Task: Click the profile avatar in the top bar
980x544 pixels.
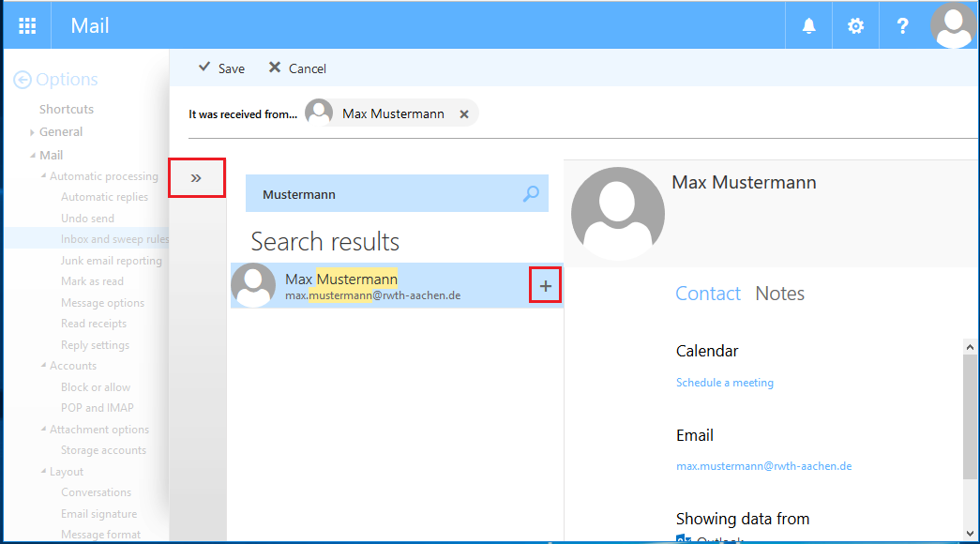Action: (953, 25)
